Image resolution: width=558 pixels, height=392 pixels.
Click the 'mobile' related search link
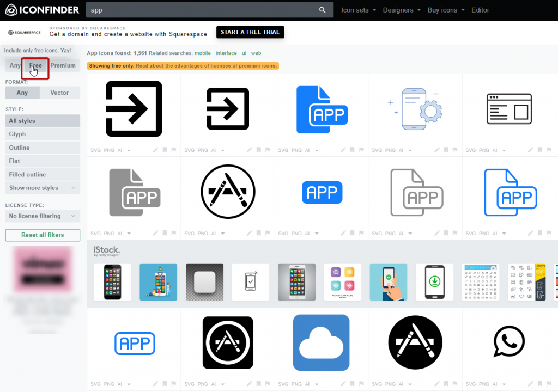202,53
